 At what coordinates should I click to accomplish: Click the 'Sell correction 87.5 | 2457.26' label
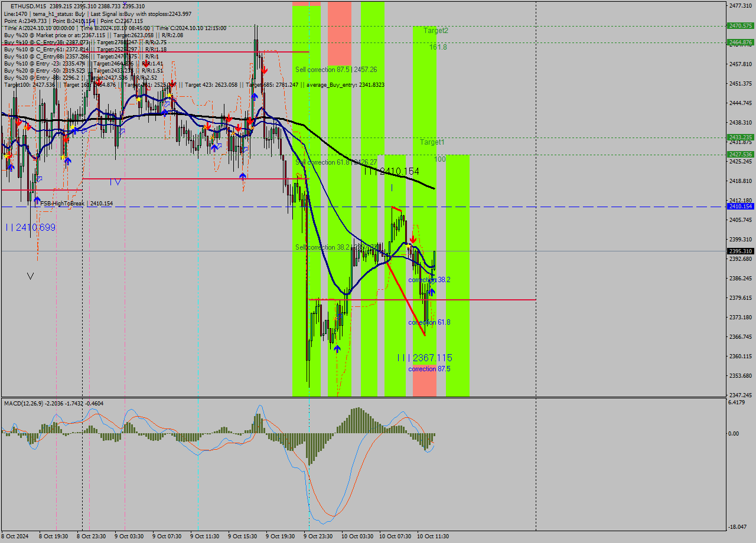[336, 70]
